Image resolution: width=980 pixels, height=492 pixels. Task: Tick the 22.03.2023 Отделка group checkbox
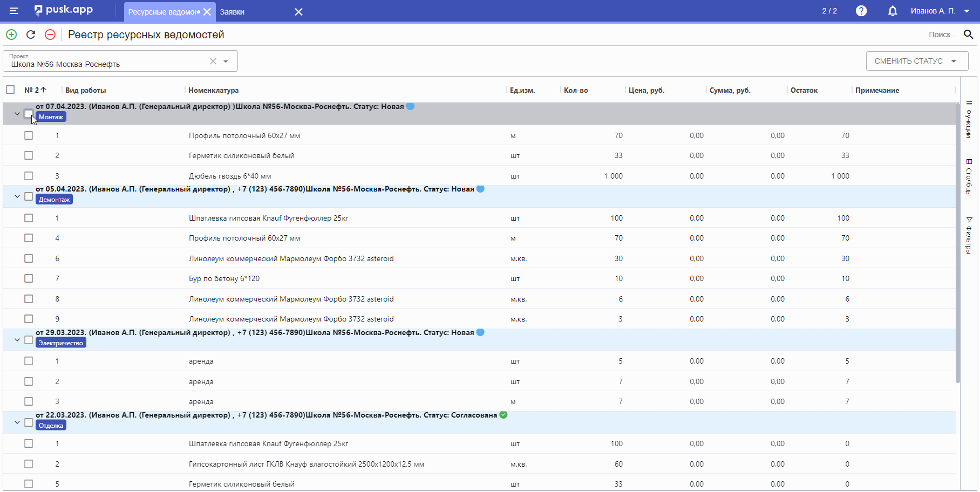[29, 422]
